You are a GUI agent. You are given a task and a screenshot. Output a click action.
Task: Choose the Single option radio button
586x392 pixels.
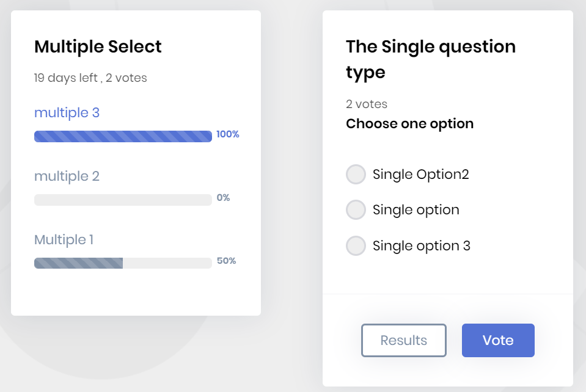point(356,209)
